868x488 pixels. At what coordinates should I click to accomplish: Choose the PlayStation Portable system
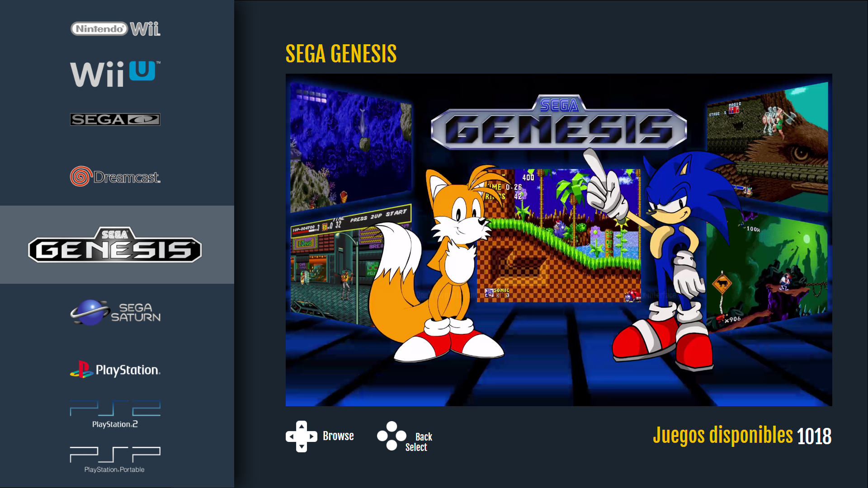pyautogui.click(x=115, y=460)
